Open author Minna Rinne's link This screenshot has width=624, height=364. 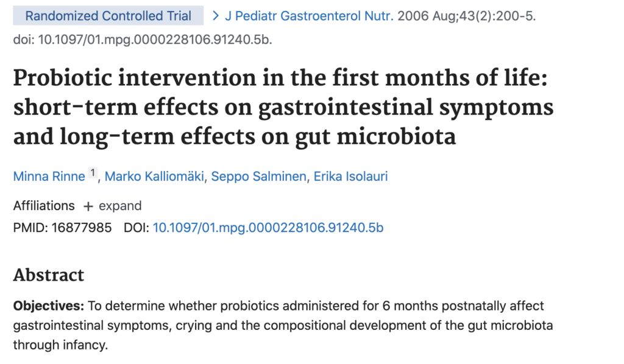pyautogui.click(x=49, y=177)
